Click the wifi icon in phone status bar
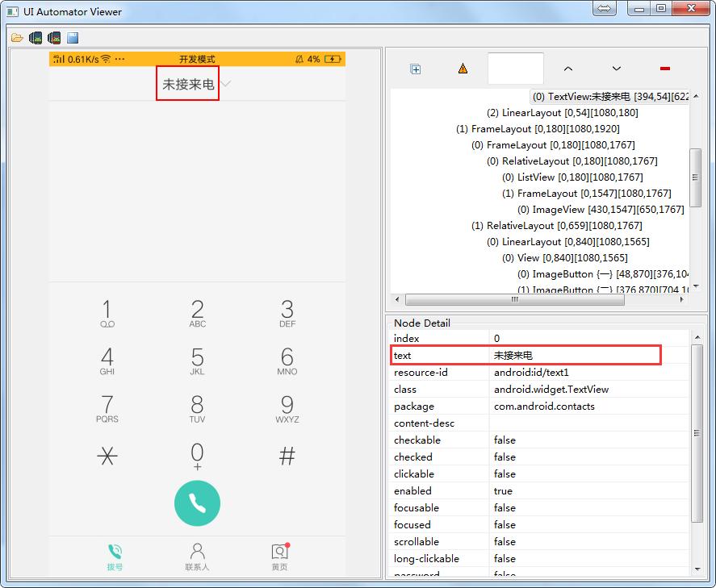Viewport: 716px width, 588px height. 106,59
